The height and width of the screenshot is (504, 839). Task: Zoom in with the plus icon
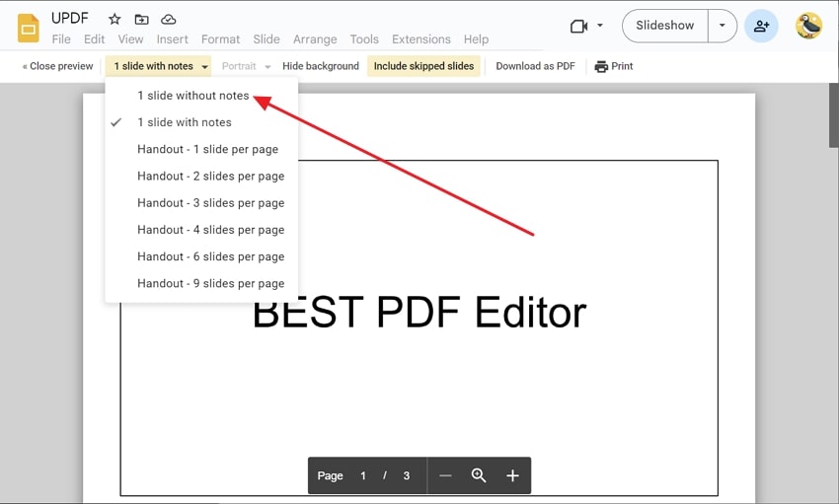512,475
